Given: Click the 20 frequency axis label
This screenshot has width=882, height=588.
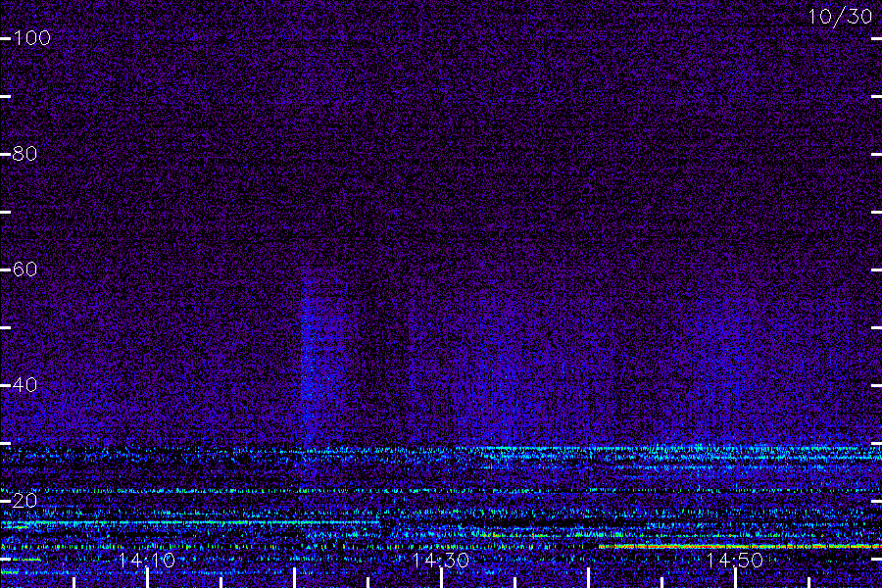Looking at the screenshot, I should tap(24, 500).
